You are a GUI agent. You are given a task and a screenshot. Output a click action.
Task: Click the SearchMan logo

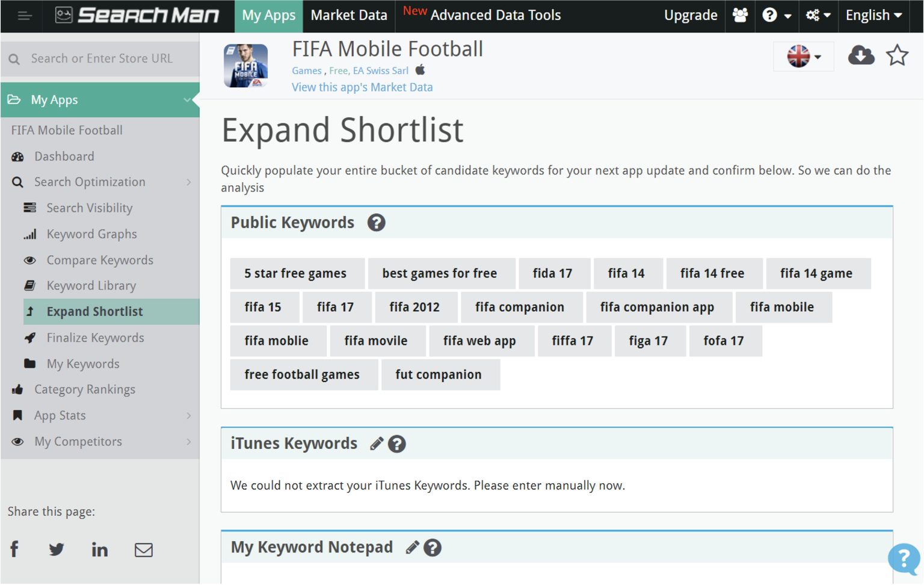tap(137, 15)
